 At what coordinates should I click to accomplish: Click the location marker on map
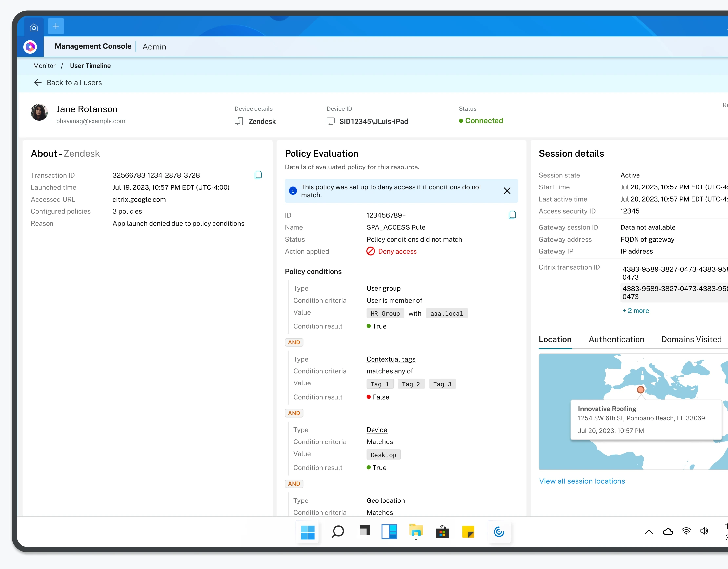(640, 390)
